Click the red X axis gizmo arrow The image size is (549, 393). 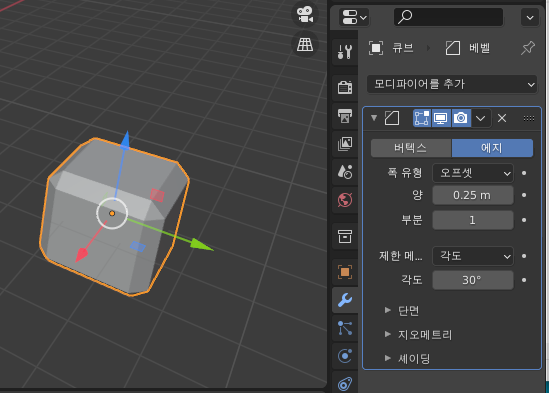82,254
